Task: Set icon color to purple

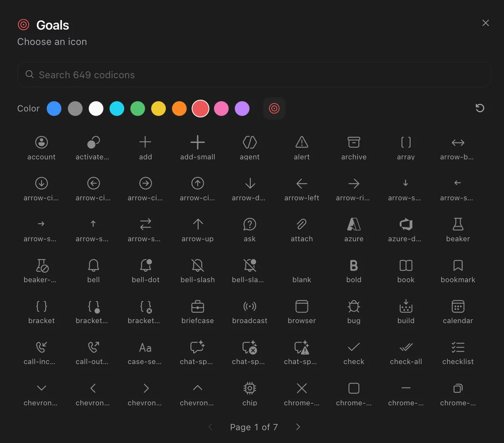Action: (242, 108)
